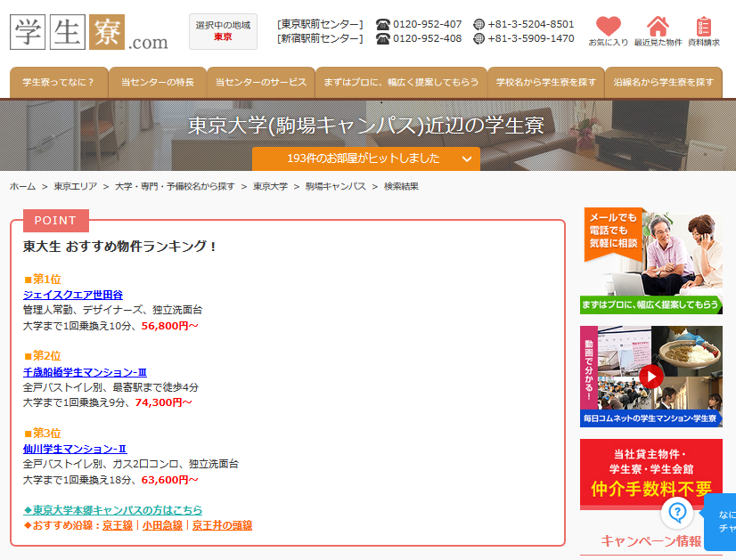This screenshot has height=560, width=736.
Task: Open 仙川学生マンション-Ⅱ property link
Action: click(75, 449)
